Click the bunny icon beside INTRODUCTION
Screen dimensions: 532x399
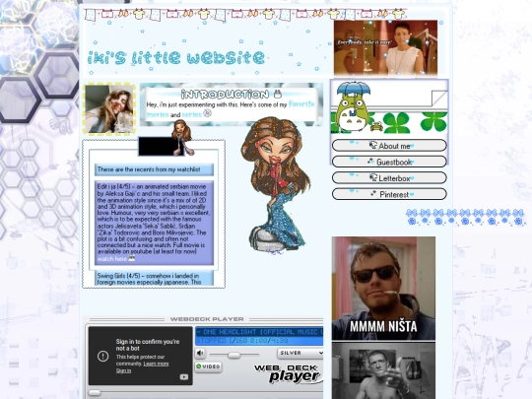[278, 94]
